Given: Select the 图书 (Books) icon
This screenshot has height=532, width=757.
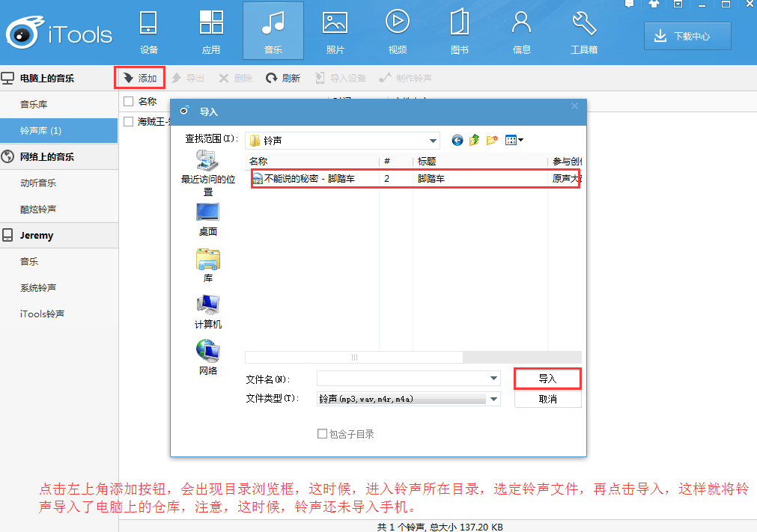Looking at the screenshot, I should [459, 30].
